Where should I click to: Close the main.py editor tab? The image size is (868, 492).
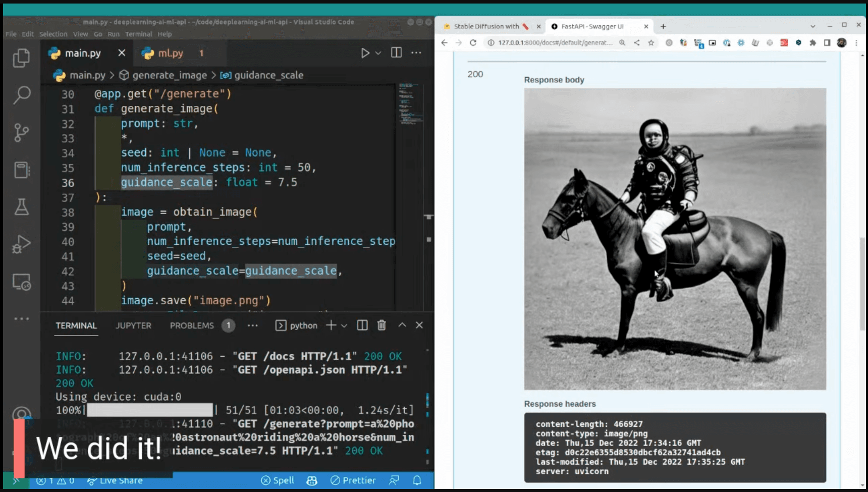coord(122,53)
